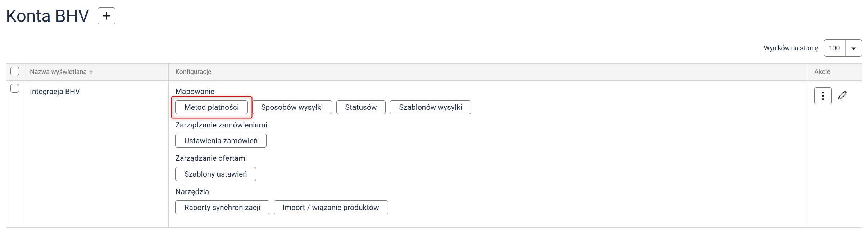Click the Akcje column header

click(822, 72)
